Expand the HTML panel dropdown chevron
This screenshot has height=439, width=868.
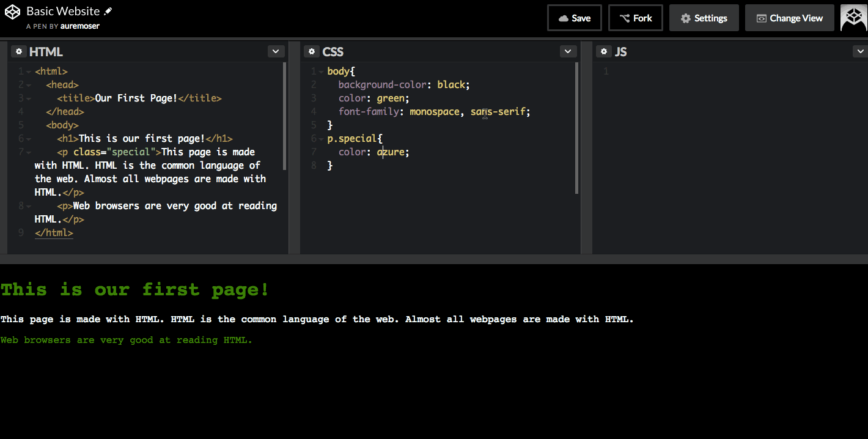[x=276, y=52]
